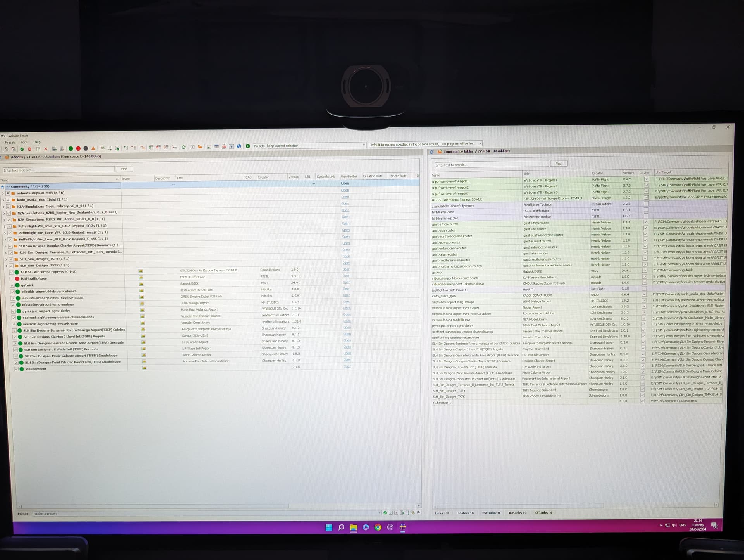Open the Presets - keep current selection dropdown
This screenshot has height=560, width=744.
(309, 146)
